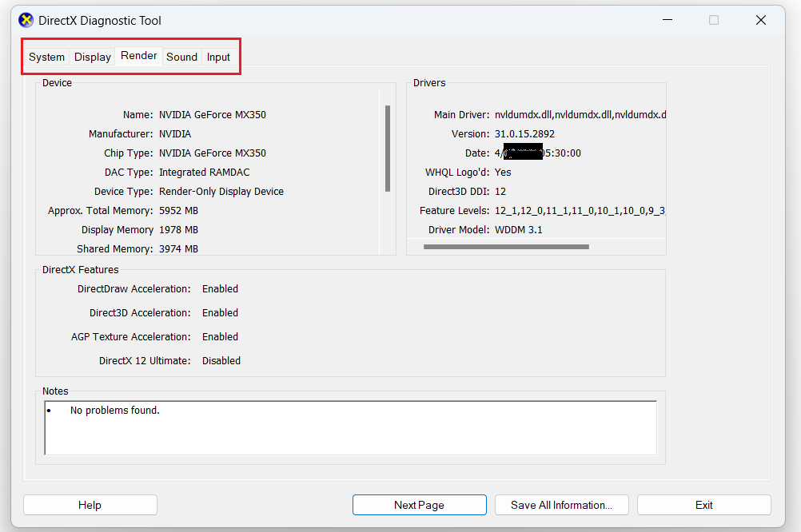Switch to the System tab
This screenshot has width=801, height=532.
click(x=46, y=57)
